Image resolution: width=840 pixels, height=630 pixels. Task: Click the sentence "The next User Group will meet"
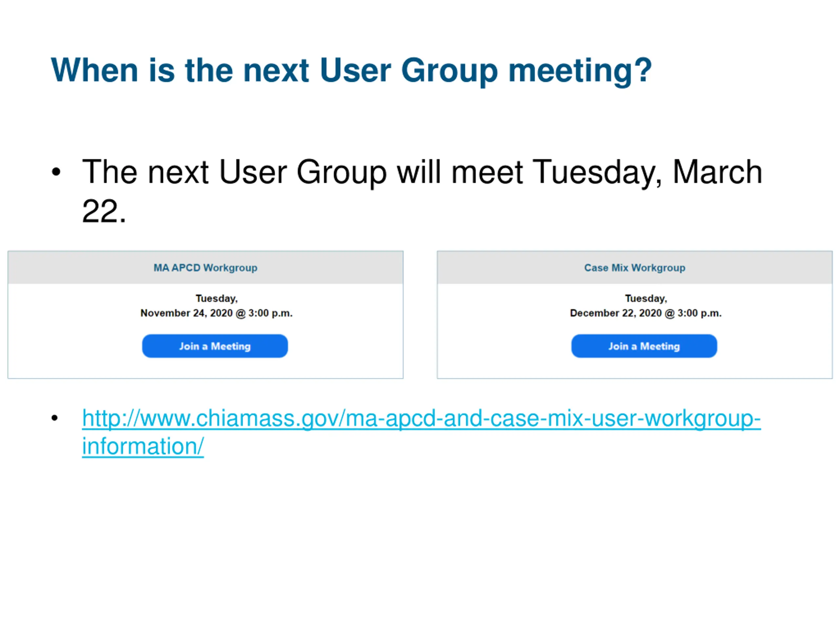tap(302, 172)
